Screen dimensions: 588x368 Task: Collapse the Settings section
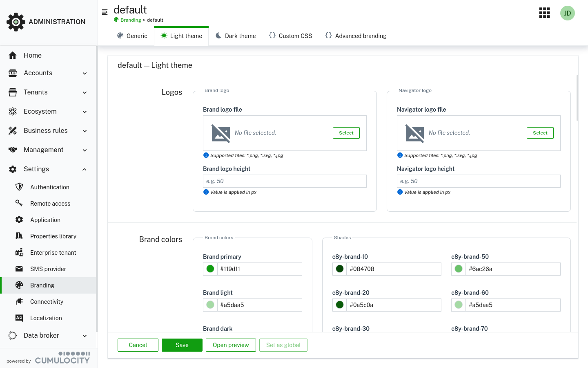(x=85, y=169)
